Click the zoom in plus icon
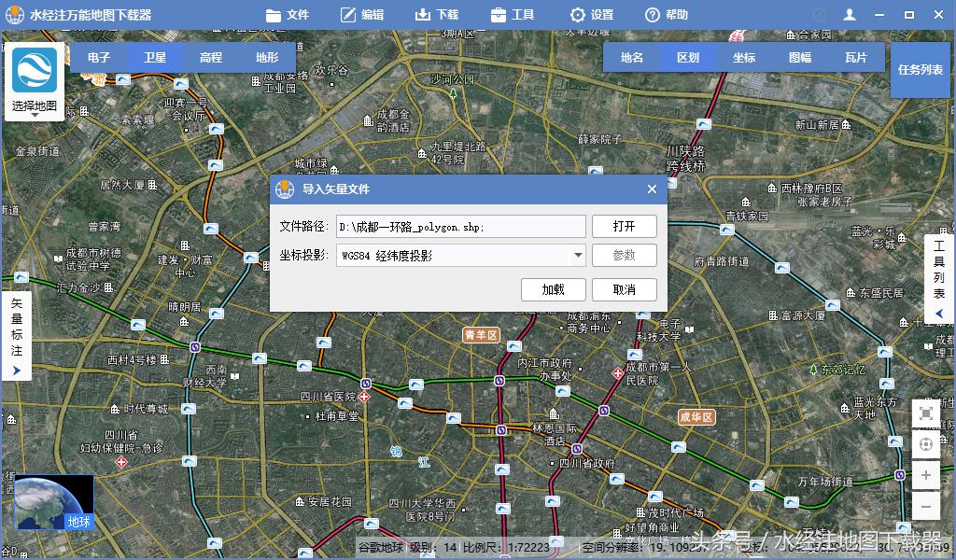 pyautogui.click(x=926, y=476)
